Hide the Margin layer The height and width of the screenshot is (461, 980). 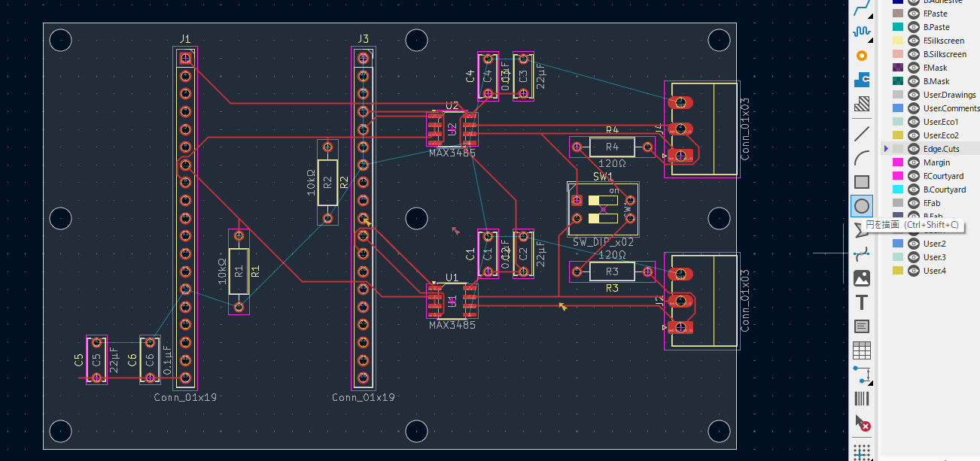914,162
